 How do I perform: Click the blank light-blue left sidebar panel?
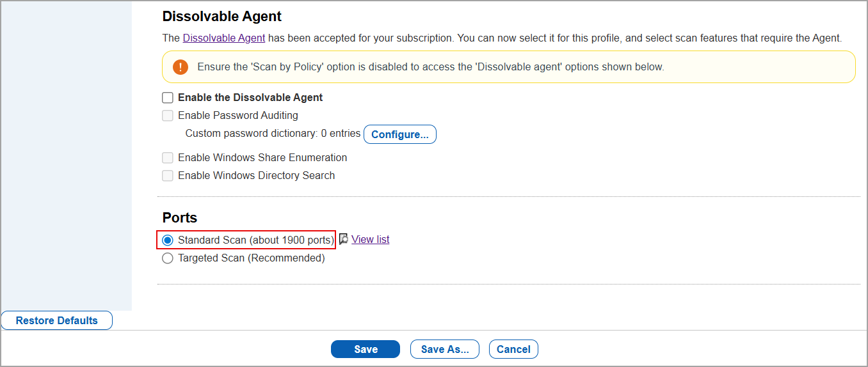coord(67,153)
